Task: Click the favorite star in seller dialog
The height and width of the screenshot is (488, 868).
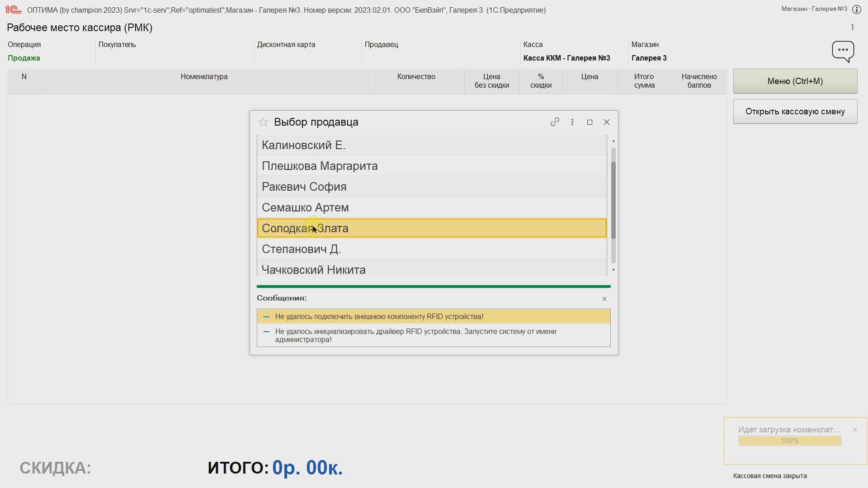Action: pyautogui.click(x=263, y=122)
